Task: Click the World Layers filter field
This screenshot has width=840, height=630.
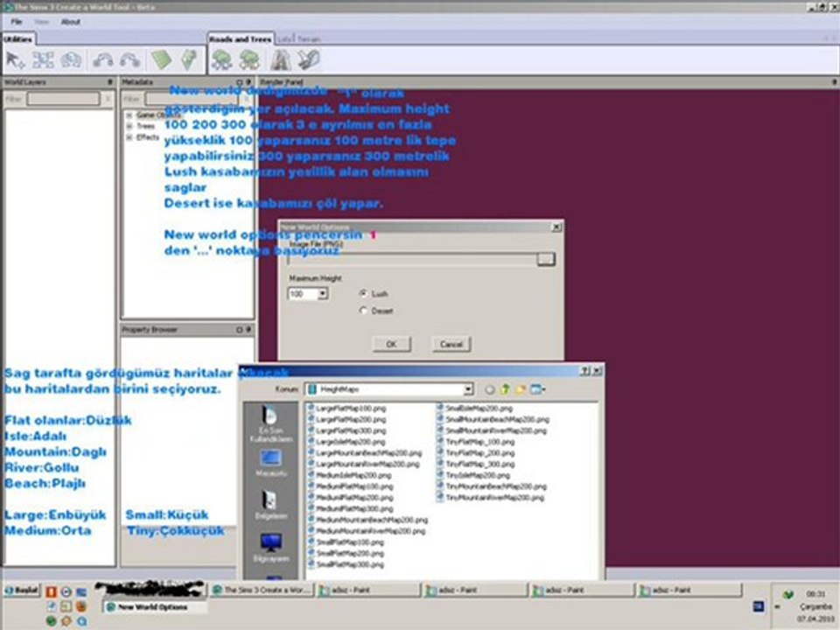Action: pos(63,99)
